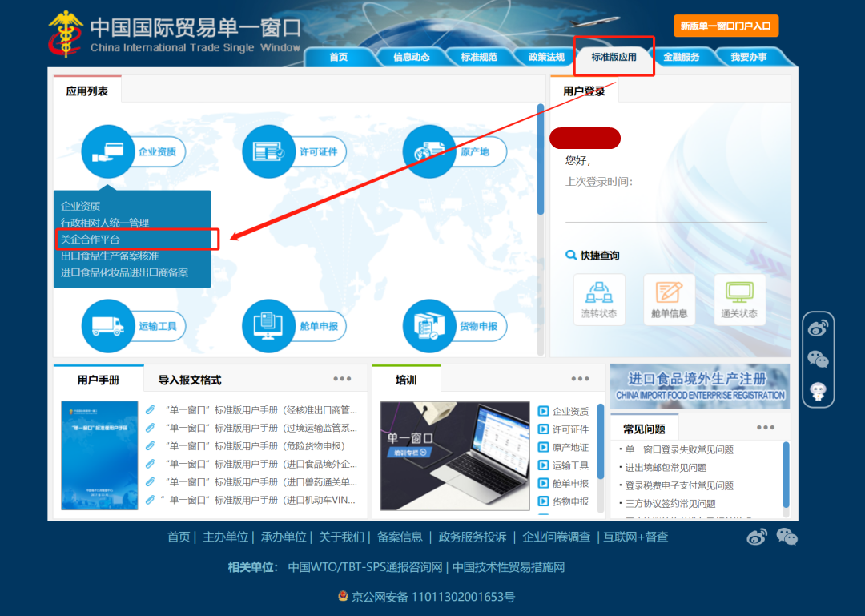Viewport: 865px width, 616px height.
Task: Click 新版单一窗口门户入口 button
Action: point(726,26)
